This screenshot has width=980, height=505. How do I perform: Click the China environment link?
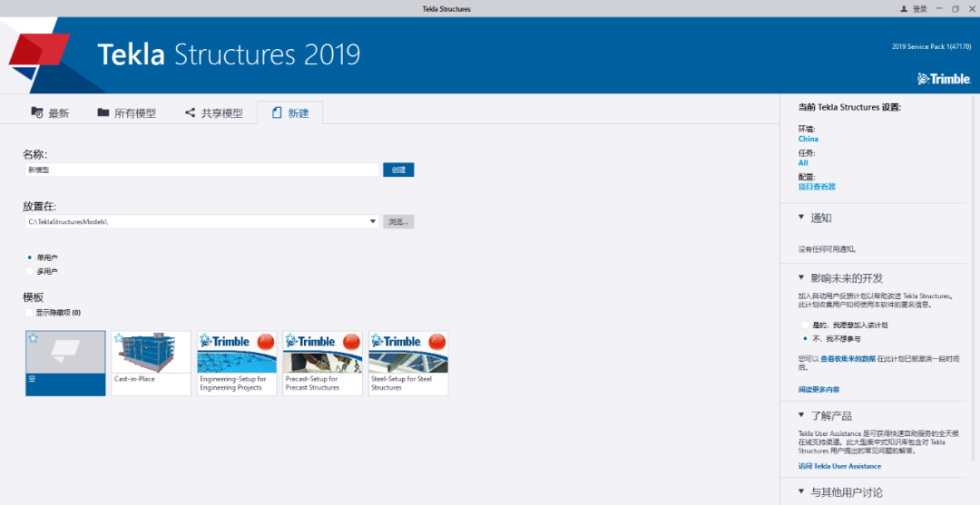click(x=808, y=139)
